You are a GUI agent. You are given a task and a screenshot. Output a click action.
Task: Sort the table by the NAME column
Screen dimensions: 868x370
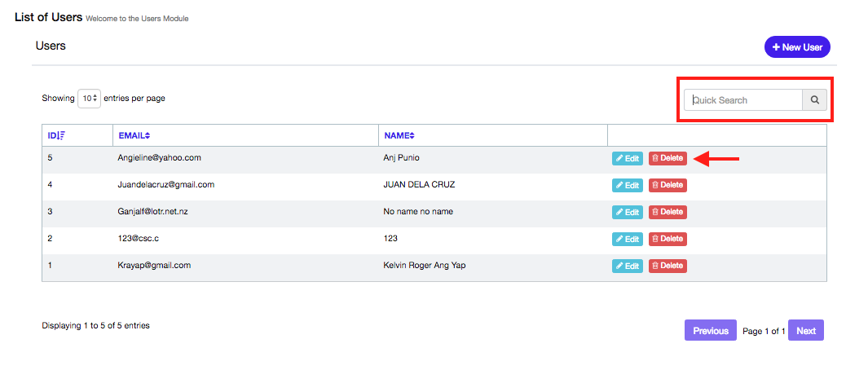click(412, 135)
